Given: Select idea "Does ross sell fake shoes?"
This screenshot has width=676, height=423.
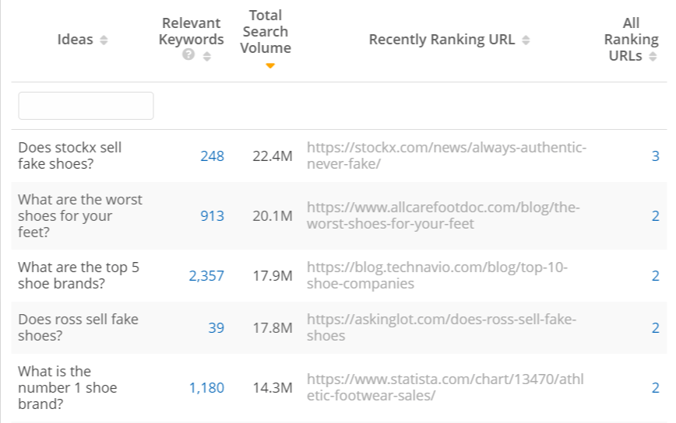Looking at the screenshot, I should click(x=78, y=328).
